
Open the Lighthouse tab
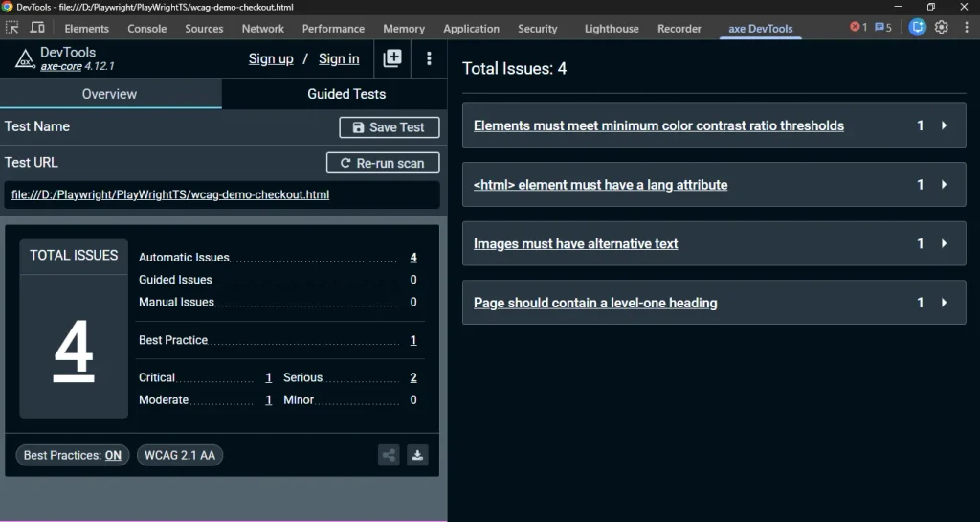(x=612, y=28)
